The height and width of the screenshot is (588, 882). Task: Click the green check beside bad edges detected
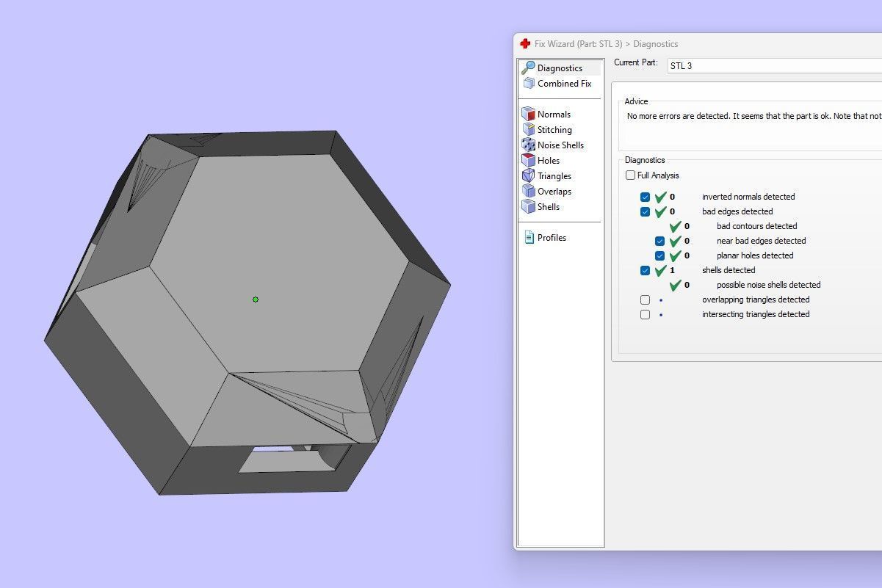point(660,211)
